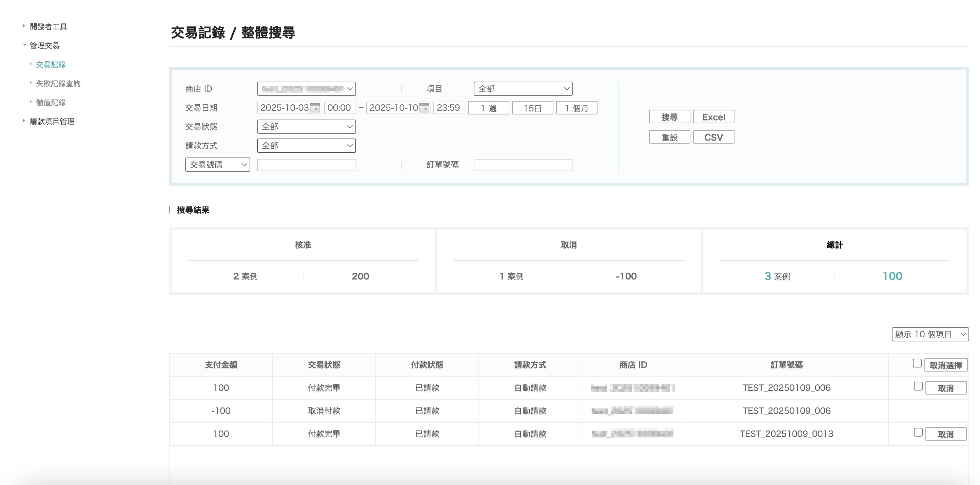Open the 請款方式 dropdown
The image size is (980, 485).
[x=306, y=146]
